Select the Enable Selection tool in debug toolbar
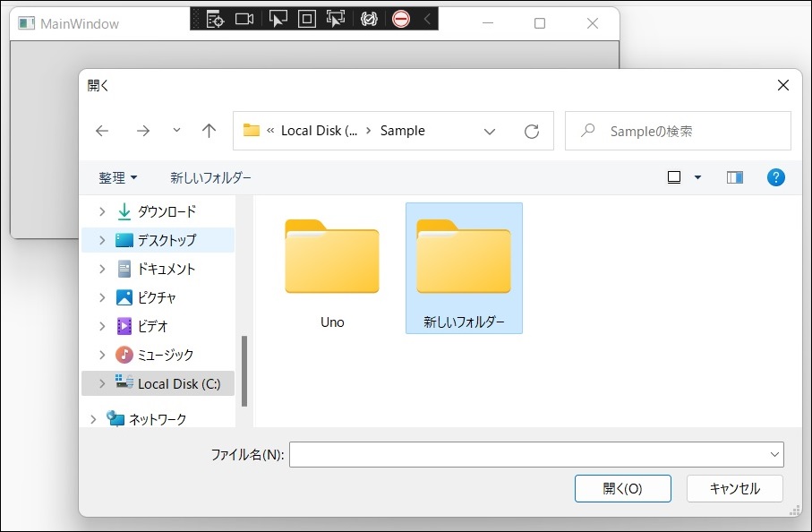Image resolution: width=812 pixels, height=532 pixels. [x=277, y=18]
